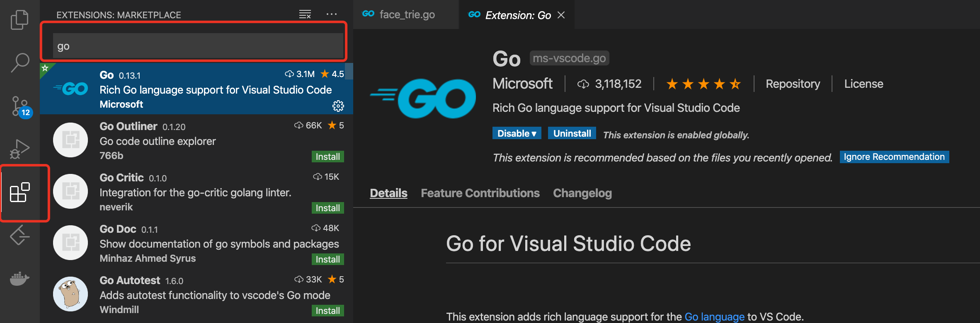Screen dimensions: 980x323
Task: Open the Feature Contributions tab
Action: click(480, 193)
